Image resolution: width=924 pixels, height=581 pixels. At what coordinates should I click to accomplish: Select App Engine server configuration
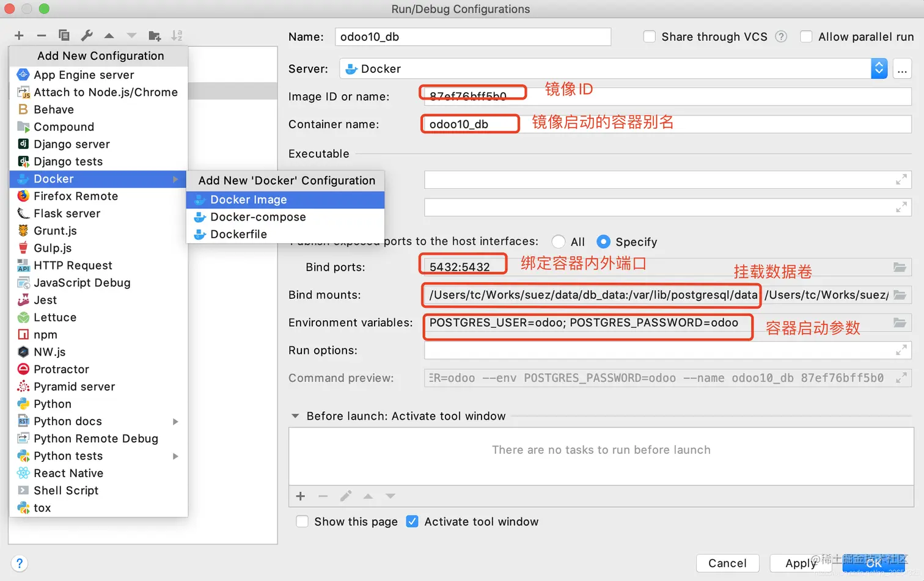pos(98,75)
